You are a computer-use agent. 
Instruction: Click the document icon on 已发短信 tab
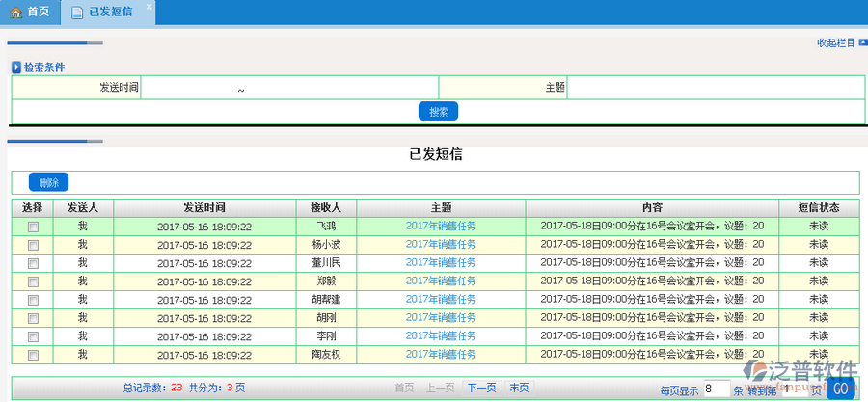coord(77,13)
